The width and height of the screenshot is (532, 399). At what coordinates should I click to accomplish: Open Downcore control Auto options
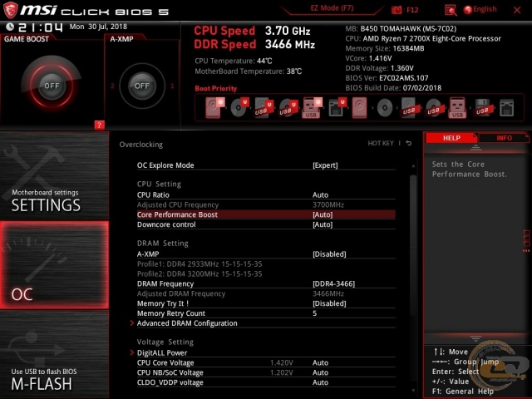(323, 224)
